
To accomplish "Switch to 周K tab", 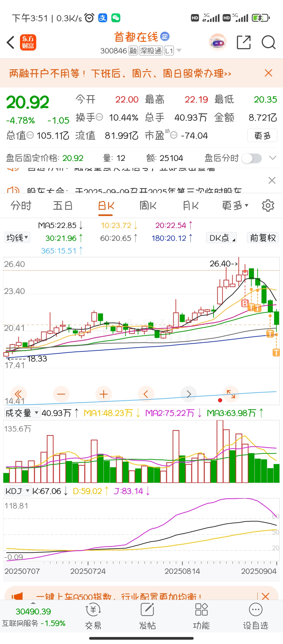I will 148,206.
